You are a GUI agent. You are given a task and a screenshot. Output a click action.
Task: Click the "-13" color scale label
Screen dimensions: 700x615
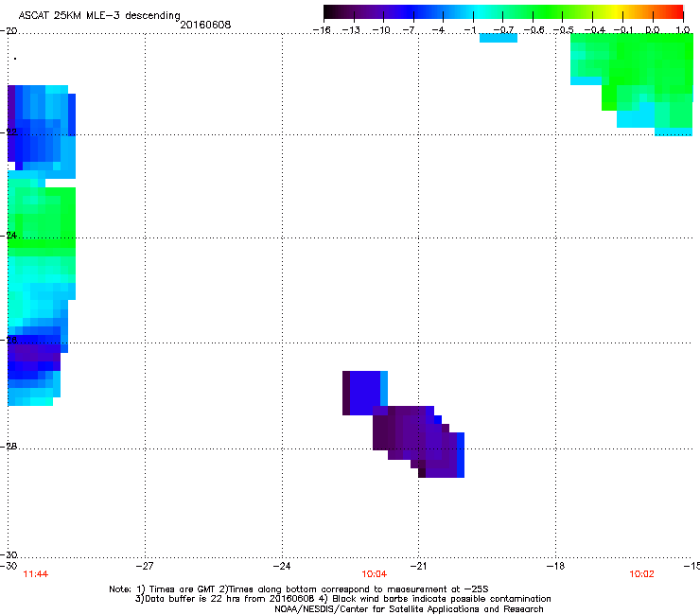[x=351, y=30]
